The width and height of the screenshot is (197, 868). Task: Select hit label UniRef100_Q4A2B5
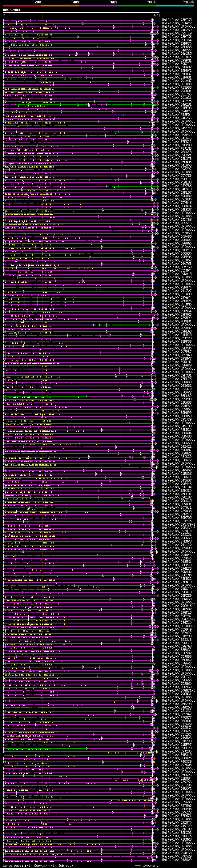177,54
